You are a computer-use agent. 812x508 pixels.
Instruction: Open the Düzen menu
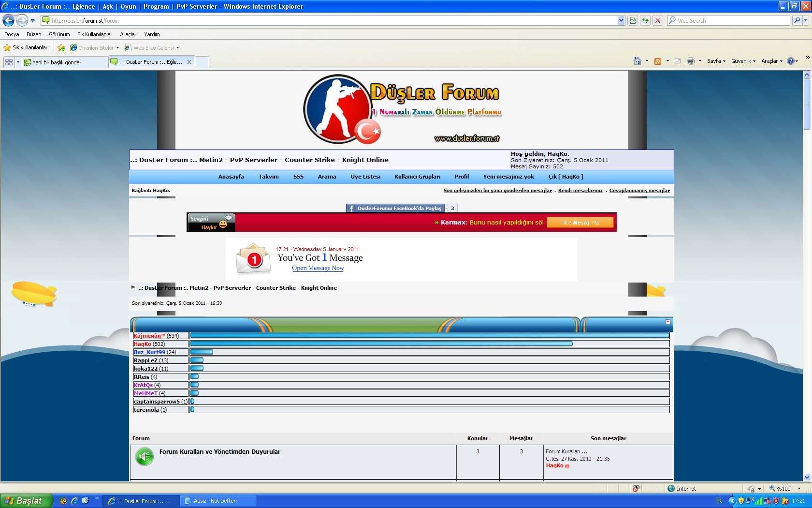[x=34, y=34]
